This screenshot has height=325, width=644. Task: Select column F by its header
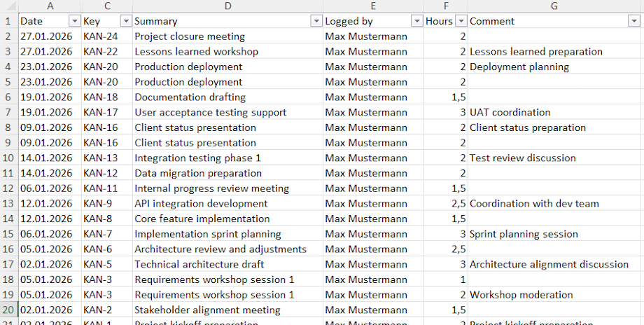click(446, 6)
